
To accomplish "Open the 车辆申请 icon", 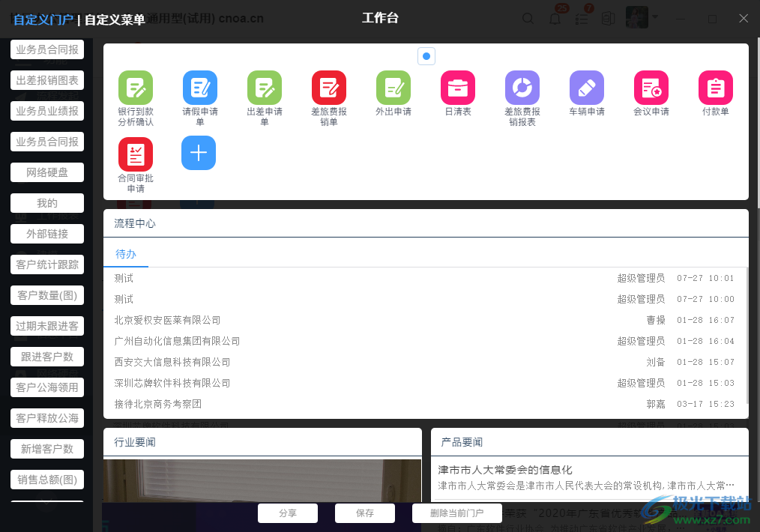I will [587, 88].
